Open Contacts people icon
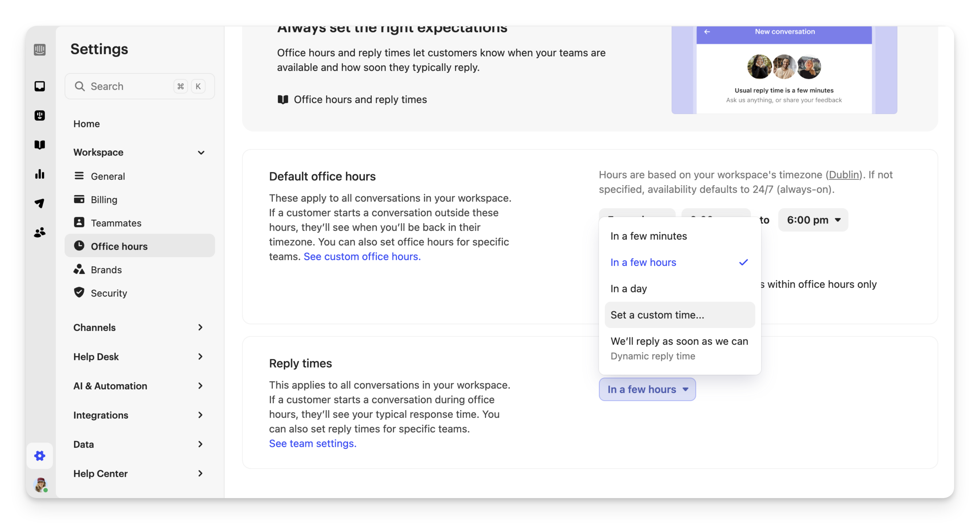 [x=39, y=232]
